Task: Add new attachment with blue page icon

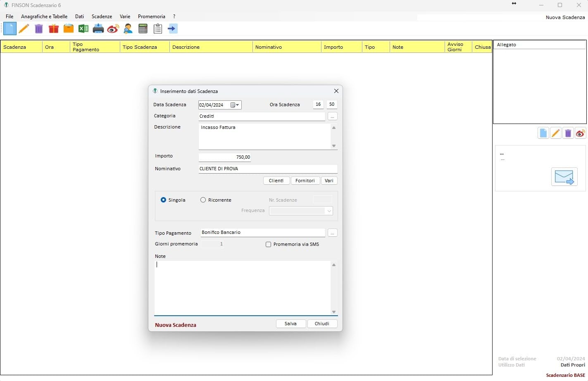Action: pyautogui.click(x=543, y=133)
